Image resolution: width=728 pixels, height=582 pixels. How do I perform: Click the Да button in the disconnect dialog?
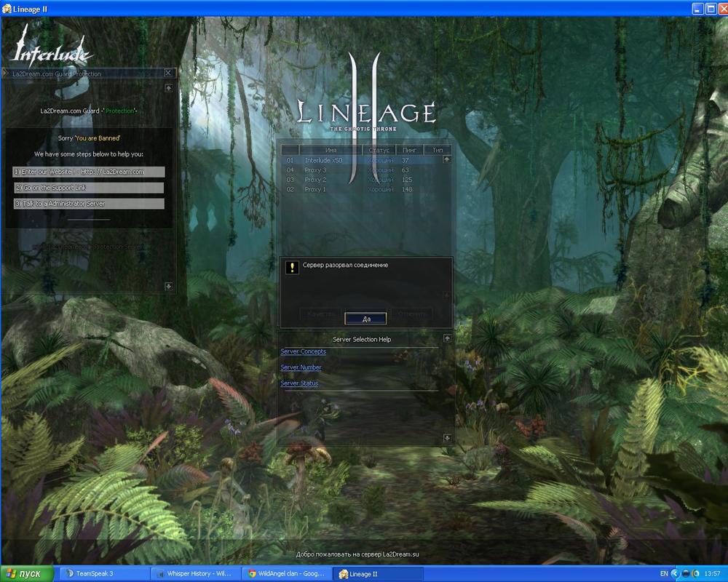[365, 319]
